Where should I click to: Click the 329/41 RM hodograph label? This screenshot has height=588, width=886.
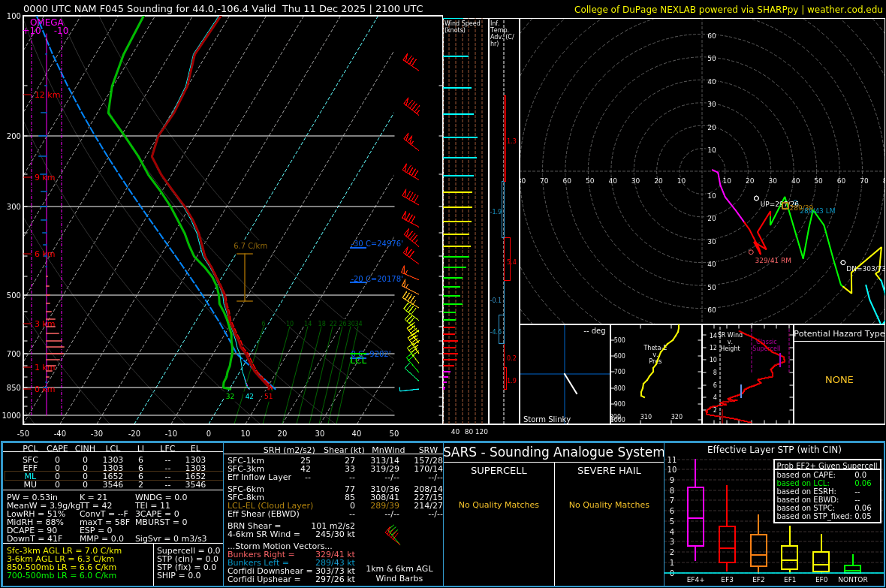click(773, 261)
